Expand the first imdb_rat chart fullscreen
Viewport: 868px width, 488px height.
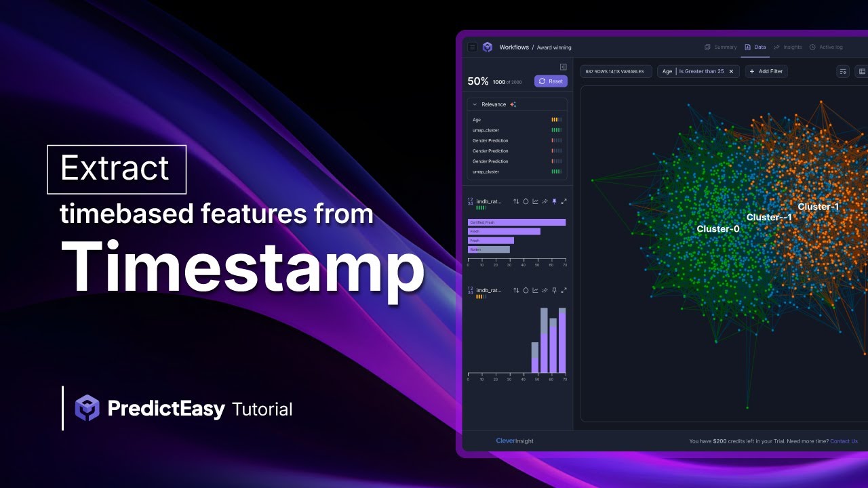tap(564, 201)
